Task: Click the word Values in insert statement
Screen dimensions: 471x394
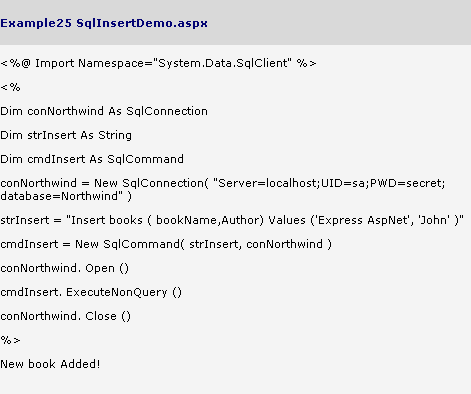Action: 287,220
